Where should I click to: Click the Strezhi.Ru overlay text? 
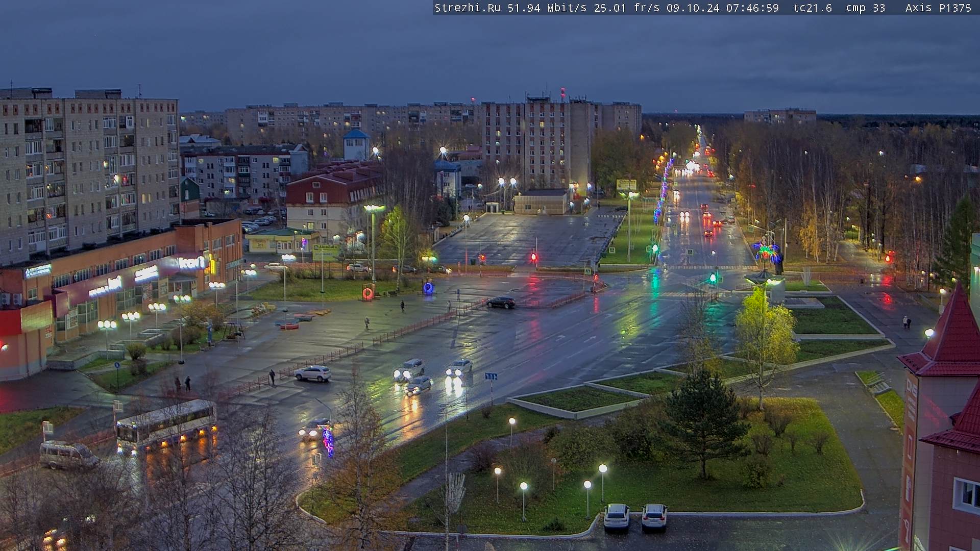pyautogui.click(x=467, y=8)
